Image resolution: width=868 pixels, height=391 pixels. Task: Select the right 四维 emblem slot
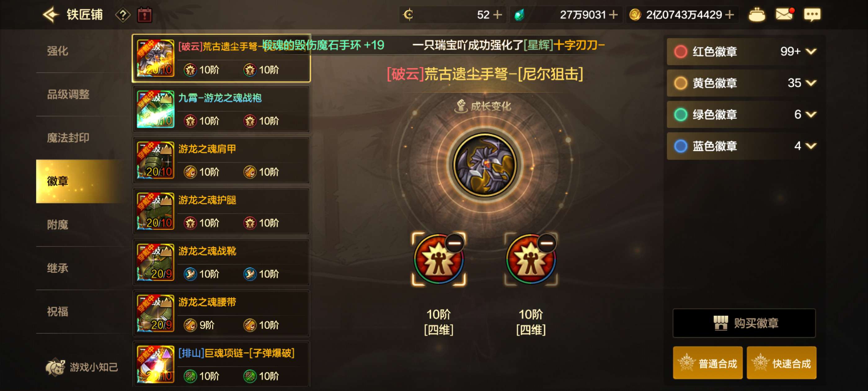pos(531,259)
